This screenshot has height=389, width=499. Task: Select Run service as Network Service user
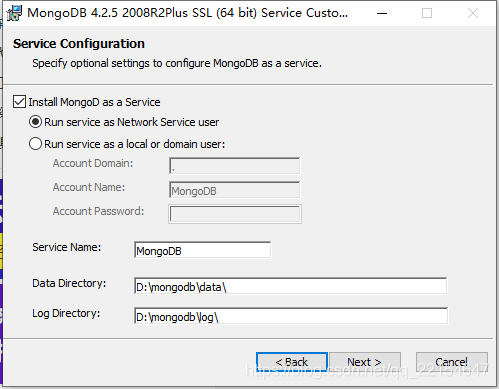click(x=35, y=122)
